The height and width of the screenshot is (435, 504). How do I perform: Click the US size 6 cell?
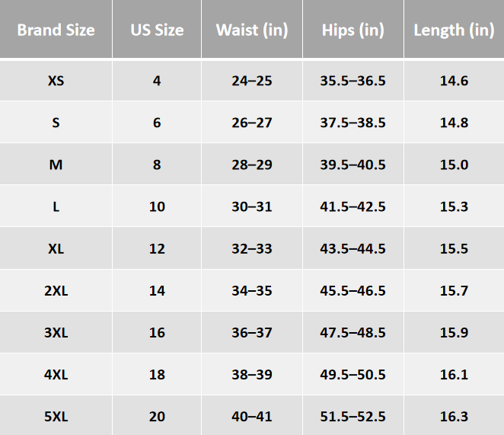pos(157,122)
